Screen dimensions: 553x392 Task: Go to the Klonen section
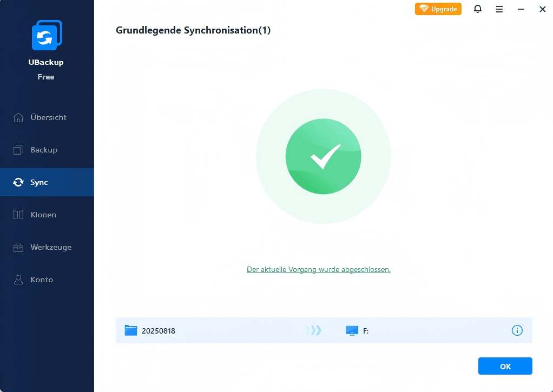[x=43, y=215]
